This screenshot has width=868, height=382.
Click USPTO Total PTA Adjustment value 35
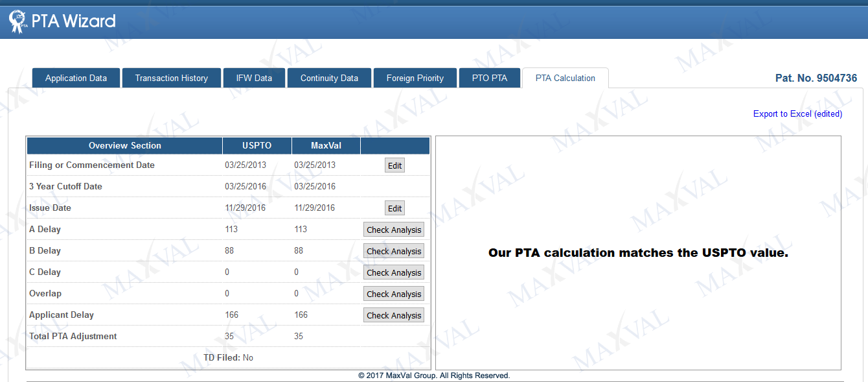pyautogui.click(x=229, y=336)
